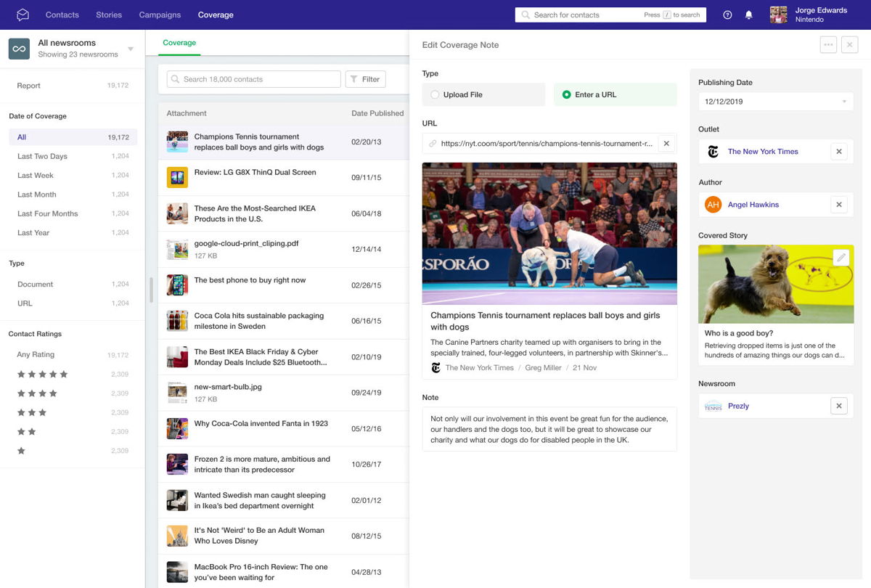Open The New York Times outlet link
This screenshot has width=871, height=588.
[x=763, y=152]
